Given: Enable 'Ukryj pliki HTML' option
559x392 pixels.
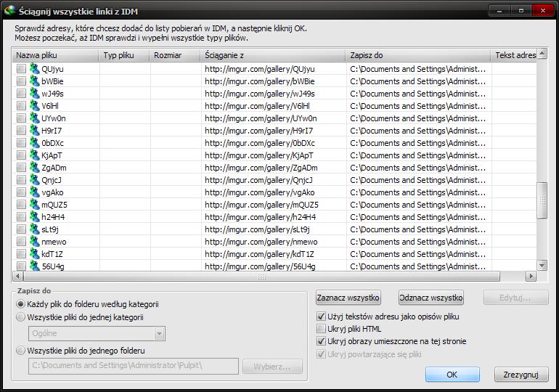Looking at the screenshot, I should pos(321,329).
